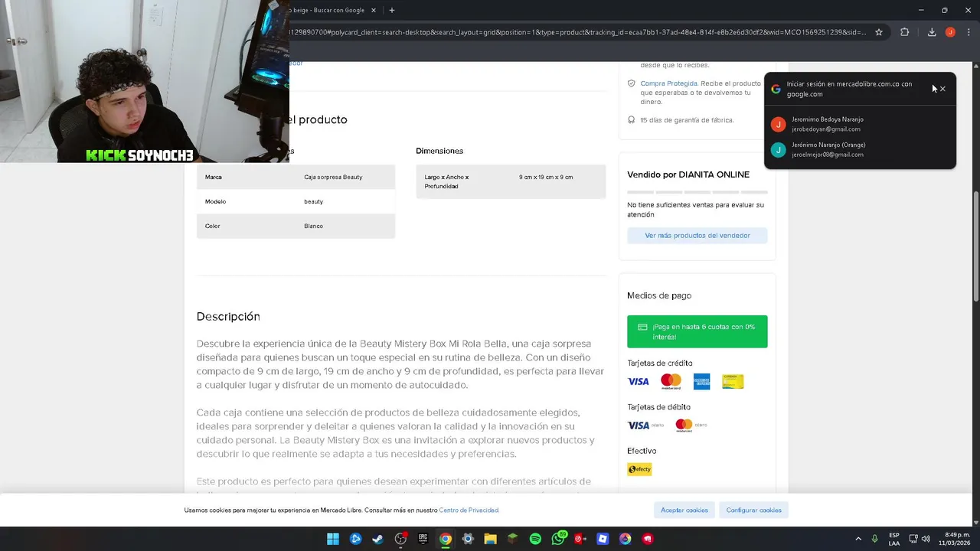Choose account Jerónimo Naranjo (Orange)

(x=860, y=149)
